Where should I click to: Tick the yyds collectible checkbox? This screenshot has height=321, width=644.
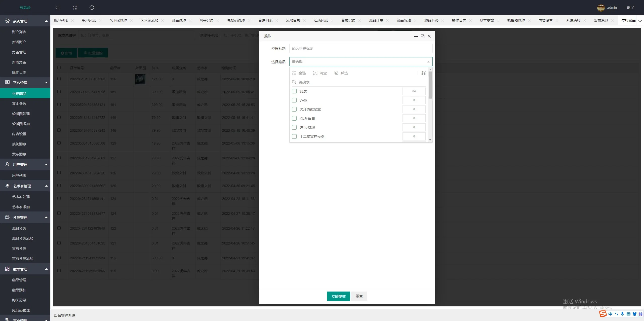point(294,100)
